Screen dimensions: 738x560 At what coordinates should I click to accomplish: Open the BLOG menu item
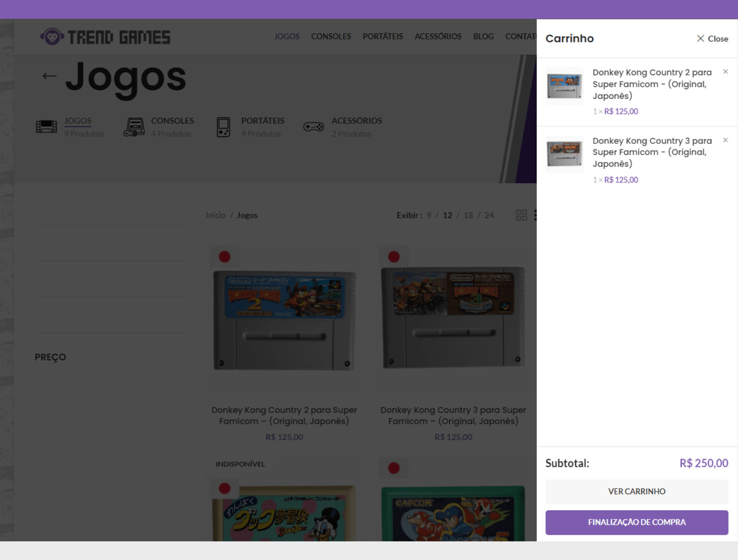(x=483, y=36)
